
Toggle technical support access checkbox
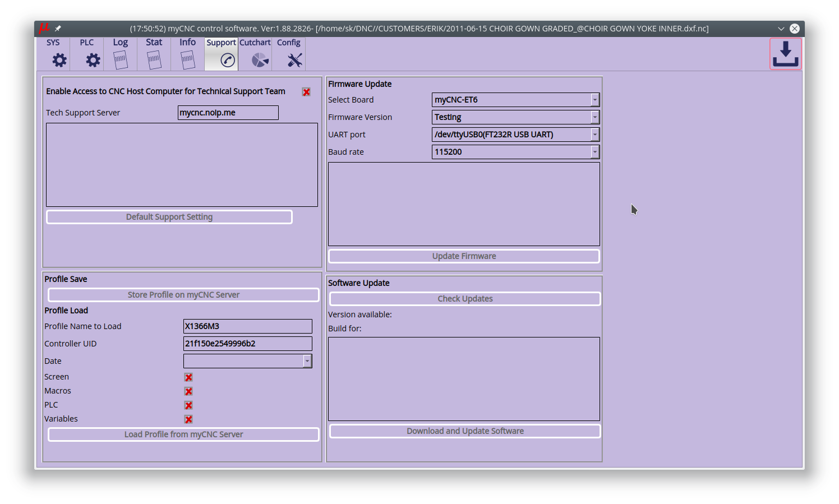point(306,92)
